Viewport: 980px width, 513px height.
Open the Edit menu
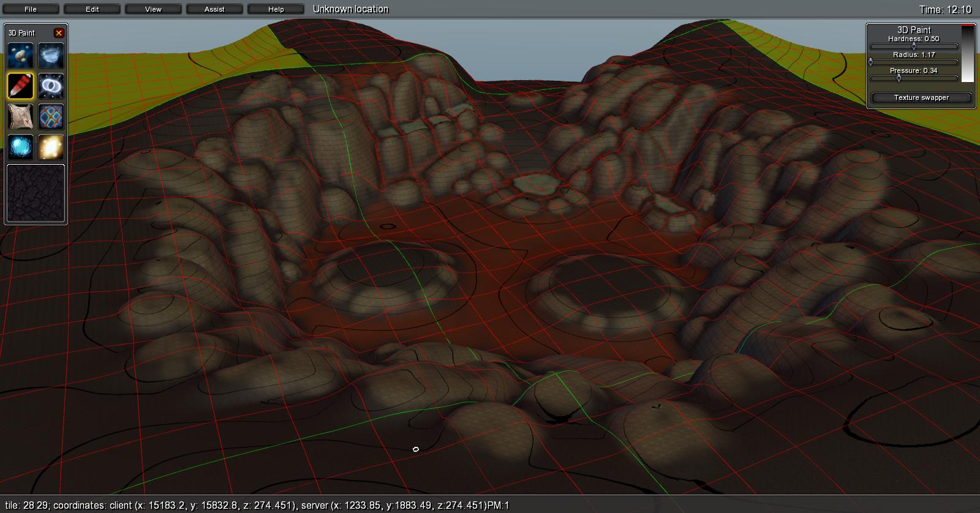(92, 9)
